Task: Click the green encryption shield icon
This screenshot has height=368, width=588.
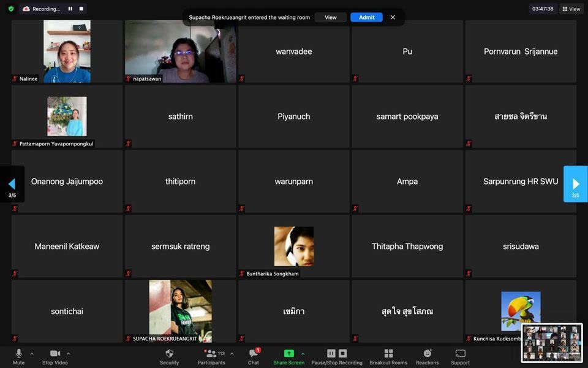Action: (11, 9)
